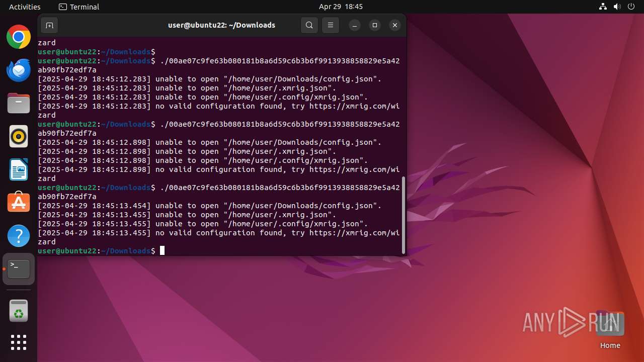Open new tab in terminal
644x362 pixels.
point(49,25)
